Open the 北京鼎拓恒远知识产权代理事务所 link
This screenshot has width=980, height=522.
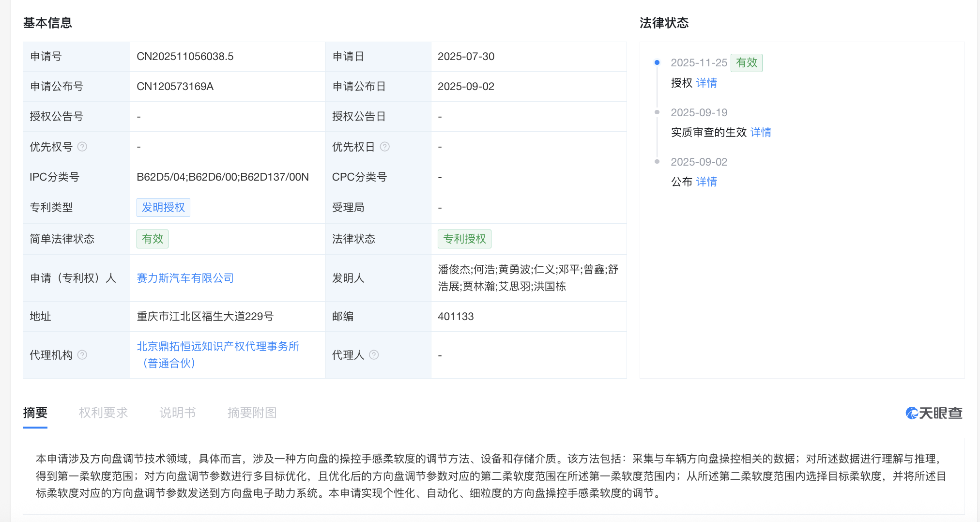click(218, 346)
